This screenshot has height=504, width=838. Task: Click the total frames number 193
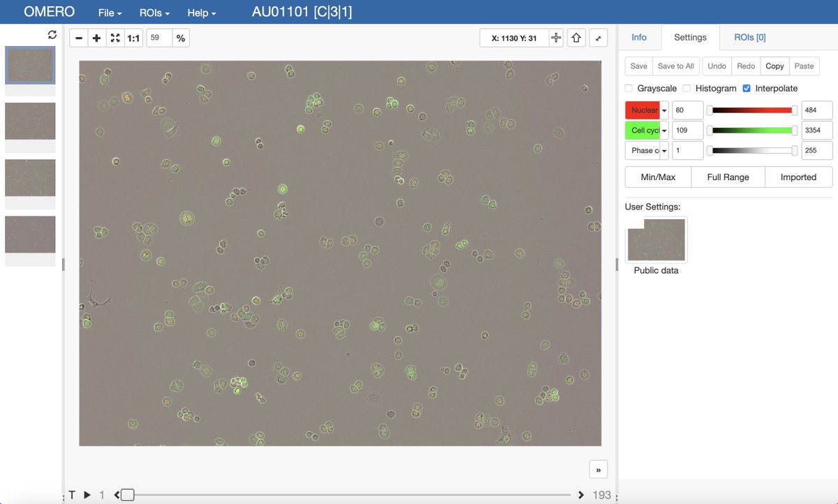(x=601, y=495)
